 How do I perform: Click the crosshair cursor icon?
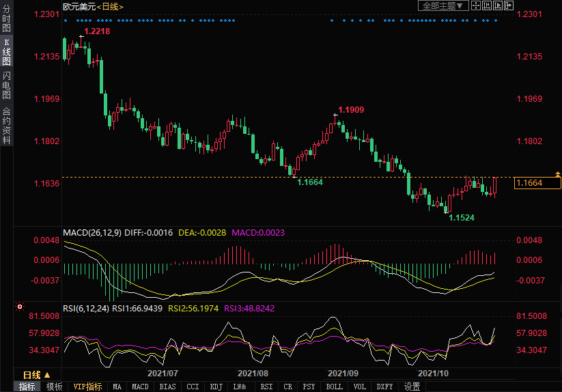pyautogui.click(x=476, y=5)
